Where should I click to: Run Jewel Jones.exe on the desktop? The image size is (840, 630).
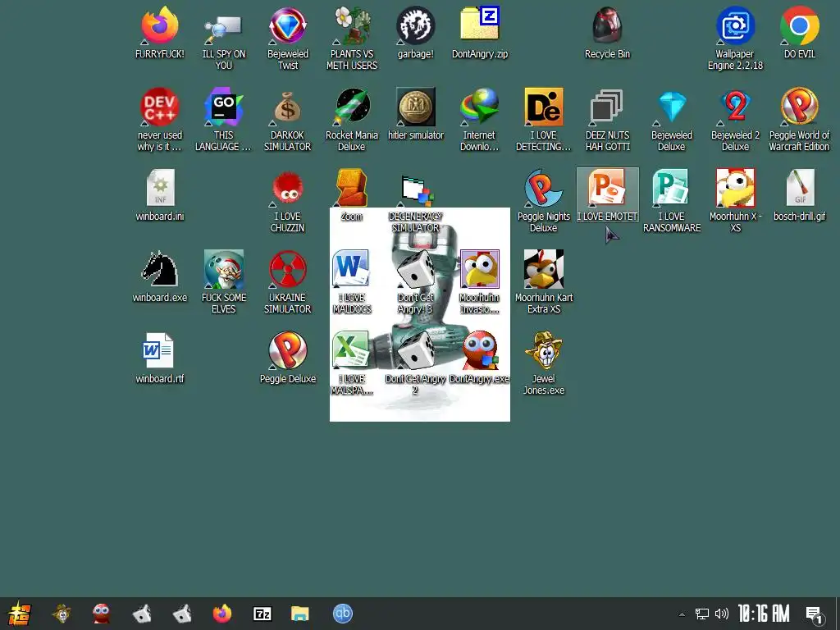point(543,363)
